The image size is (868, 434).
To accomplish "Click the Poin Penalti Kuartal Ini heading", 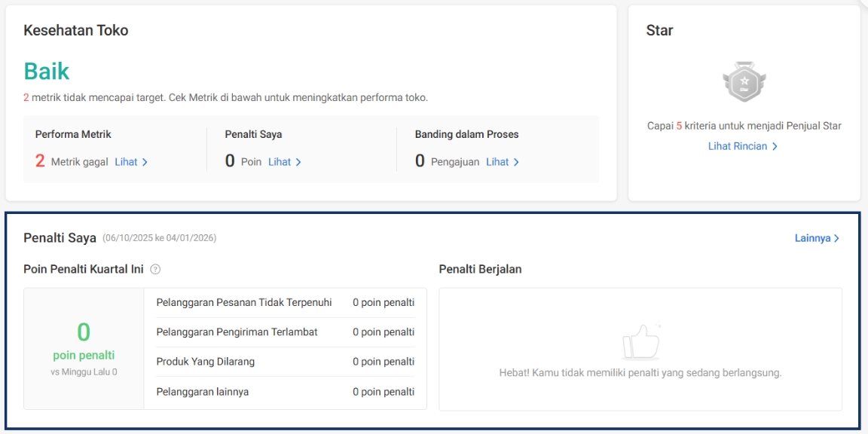I will pos(84,270).
